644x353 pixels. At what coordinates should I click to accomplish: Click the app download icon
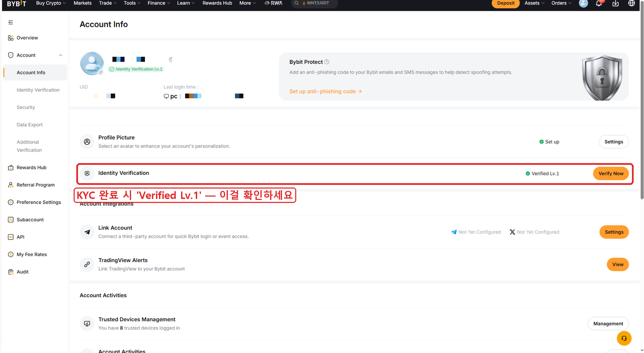coord(615,3)
